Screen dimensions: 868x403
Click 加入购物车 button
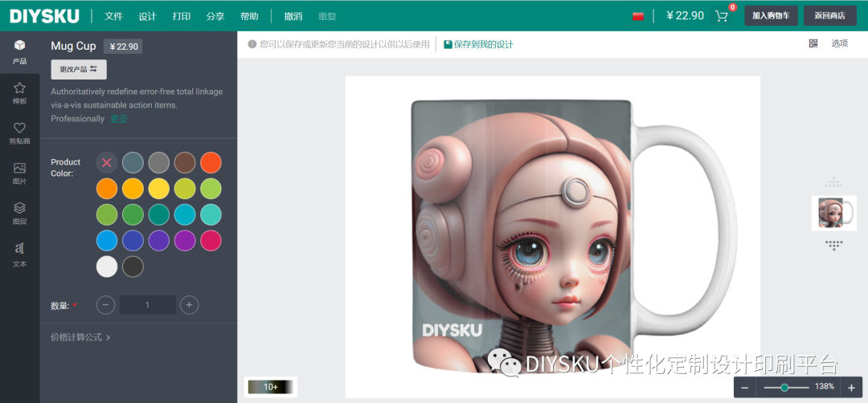771,15
